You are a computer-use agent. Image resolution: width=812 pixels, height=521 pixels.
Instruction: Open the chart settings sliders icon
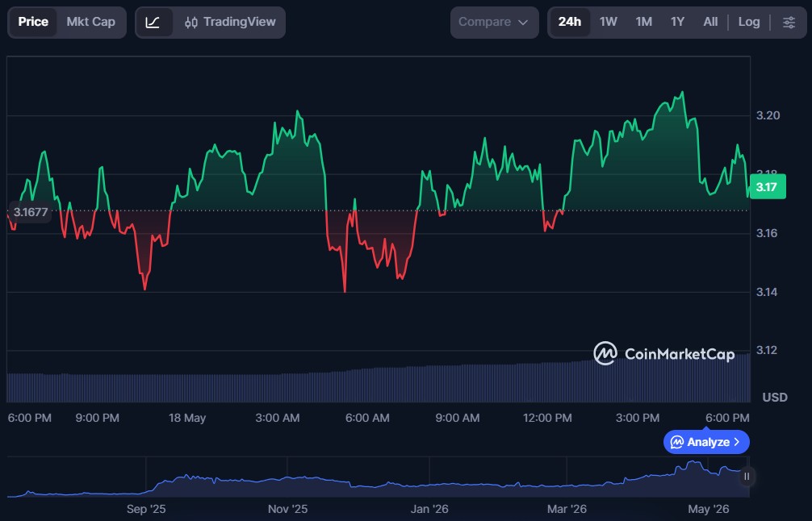(789, 23)
